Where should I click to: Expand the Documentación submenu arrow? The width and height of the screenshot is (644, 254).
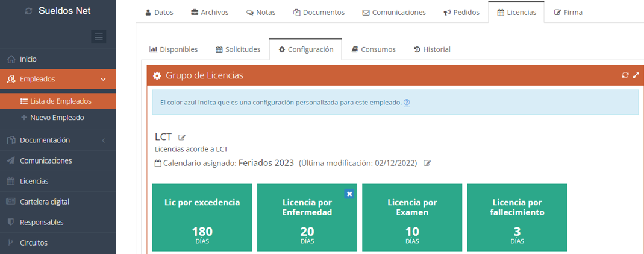tap(103, 141)
